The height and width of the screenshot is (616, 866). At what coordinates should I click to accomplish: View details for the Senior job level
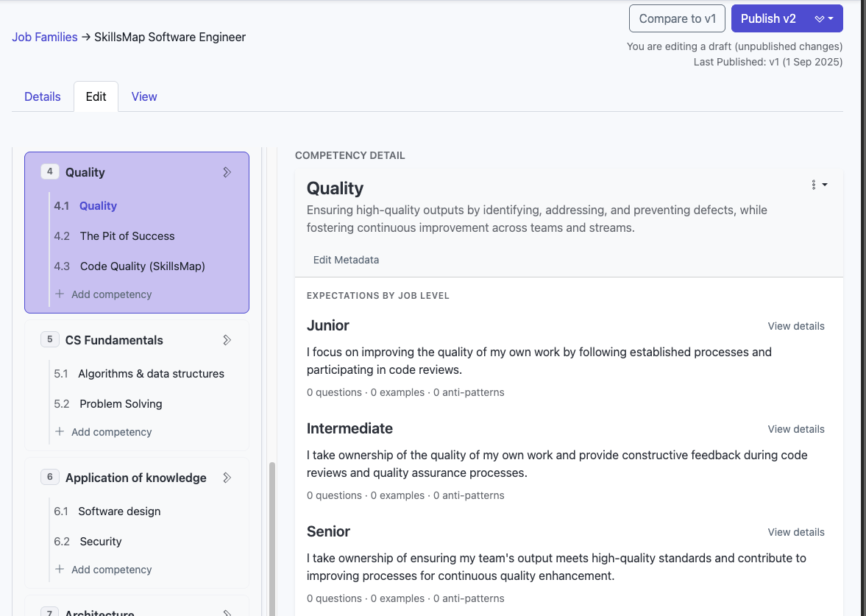[x=796, y=532]
